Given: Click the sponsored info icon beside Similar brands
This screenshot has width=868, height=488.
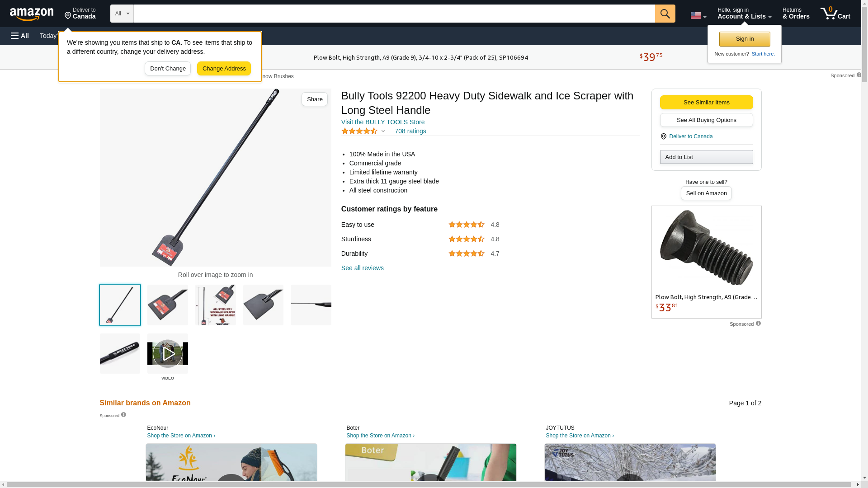Looking at the screenshot, I should click(123, 415).
